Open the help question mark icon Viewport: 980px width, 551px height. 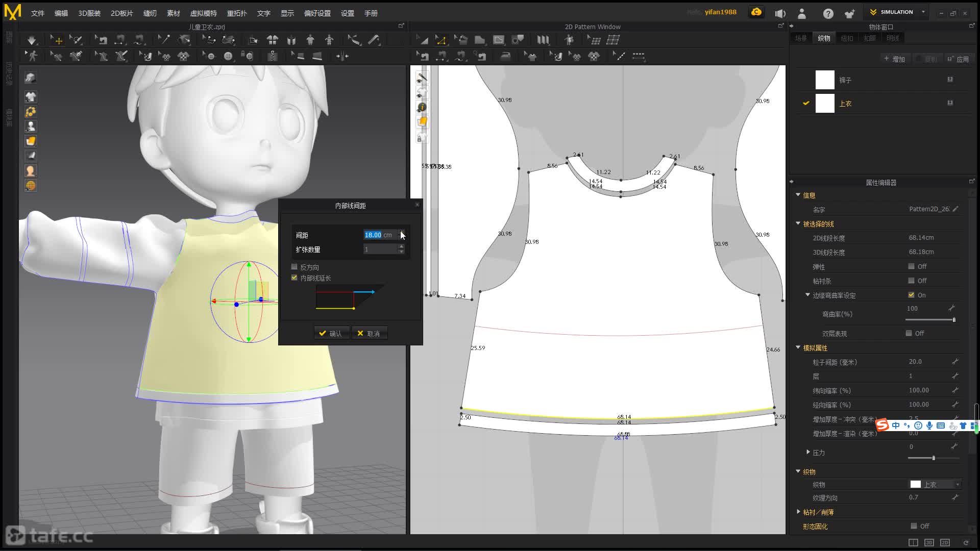[828, 14]
